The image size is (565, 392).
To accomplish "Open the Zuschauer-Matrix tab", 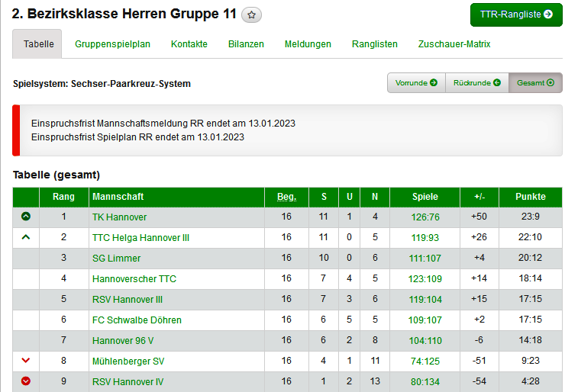I will (x=454, y=44).
